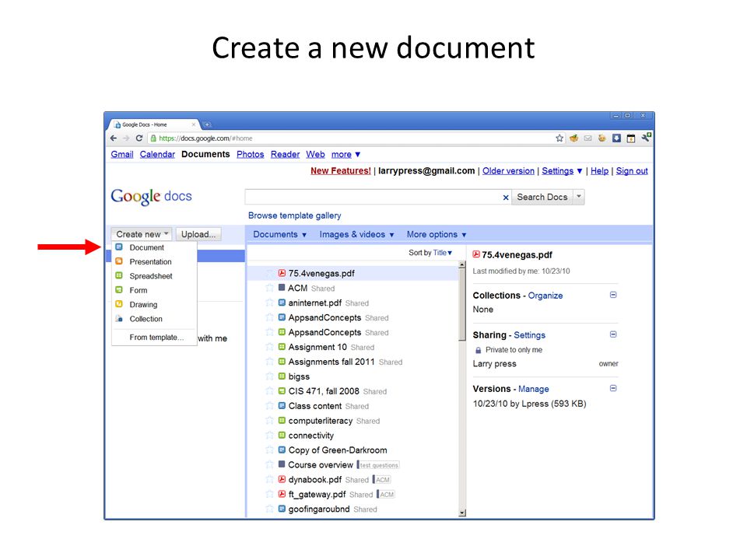
Task: Star the computerliteracy spreadsheet
Action: [270, 421]
